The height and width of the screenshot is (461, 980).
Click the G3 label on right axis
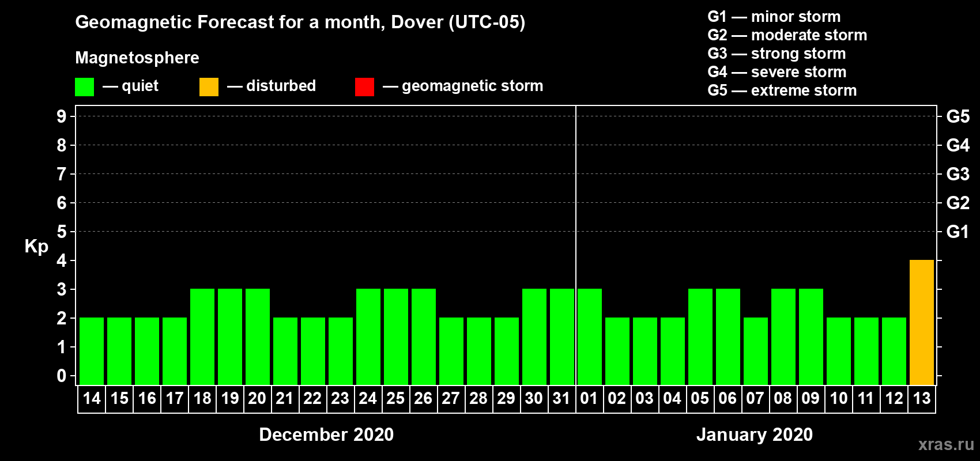958,174
